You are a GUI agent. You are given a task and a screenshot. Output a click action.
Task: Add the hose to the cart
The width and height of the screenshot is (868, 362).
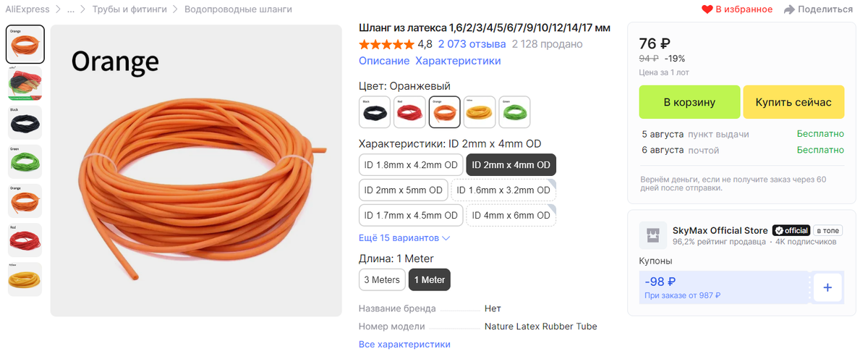click(x=689, y=102)
